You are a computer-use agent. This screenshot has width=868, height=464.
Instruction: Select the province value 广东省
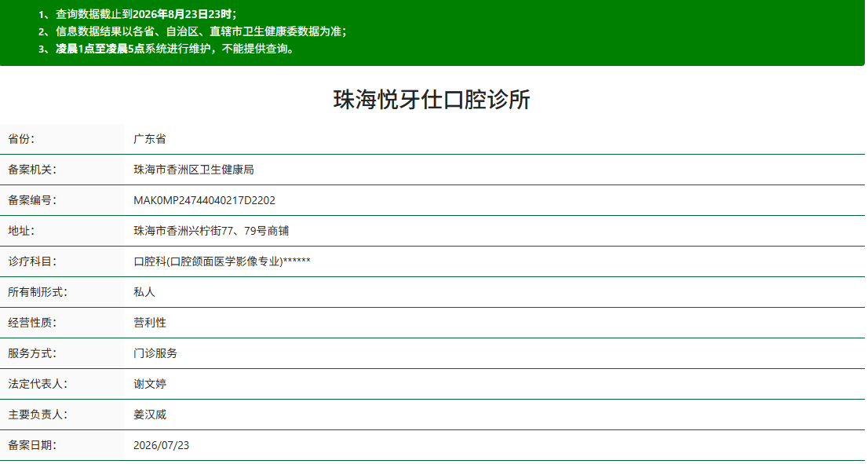(149, 139)
